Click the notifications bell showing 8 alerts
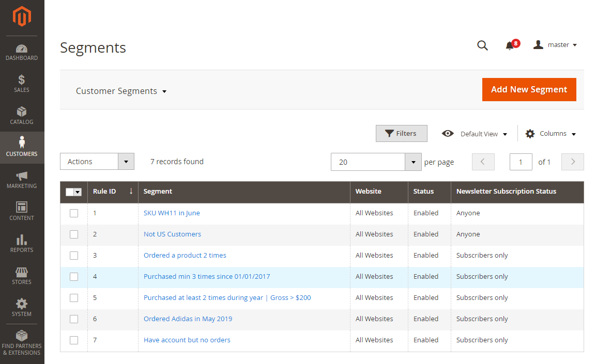The height and width of the screenshot is (364, 596). click(511, 44)
